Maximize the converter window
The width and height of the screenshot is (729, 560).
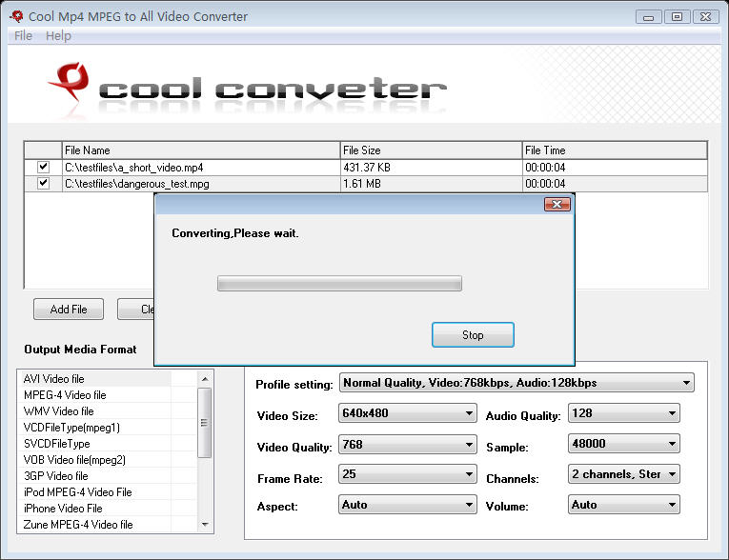click(677, 17)
